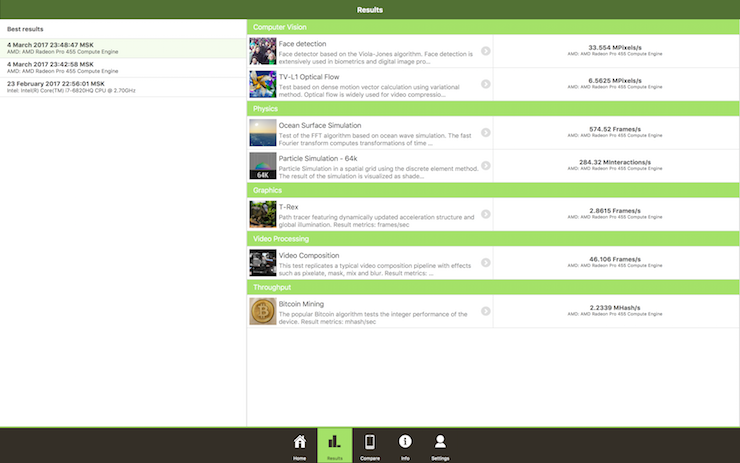The height and width of the screenshot is (463, 740).
Task: Click the TV-L1 Optical Flow thumbnail
Action: 263,84
